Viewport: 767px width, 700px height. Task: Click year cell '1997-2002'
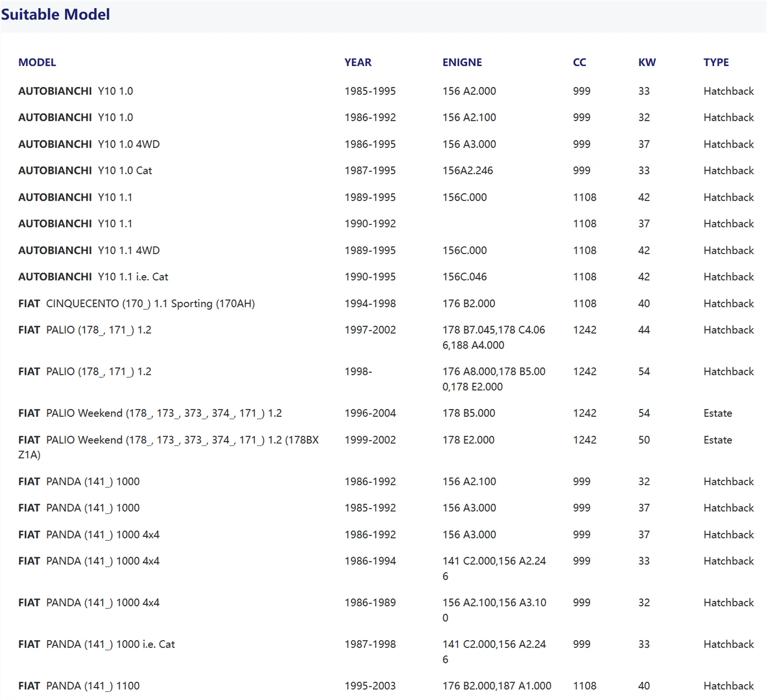[370, 330]
